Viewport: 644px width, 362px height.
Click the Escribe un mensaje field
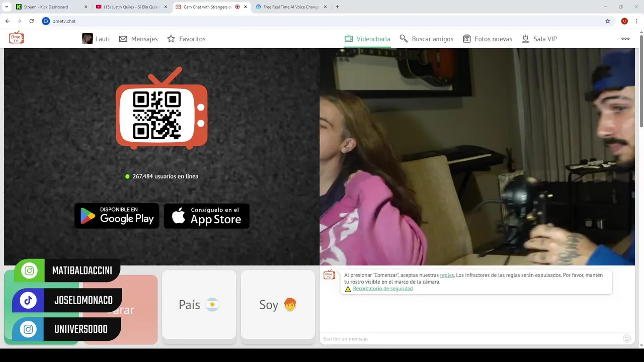coord(470,339)
